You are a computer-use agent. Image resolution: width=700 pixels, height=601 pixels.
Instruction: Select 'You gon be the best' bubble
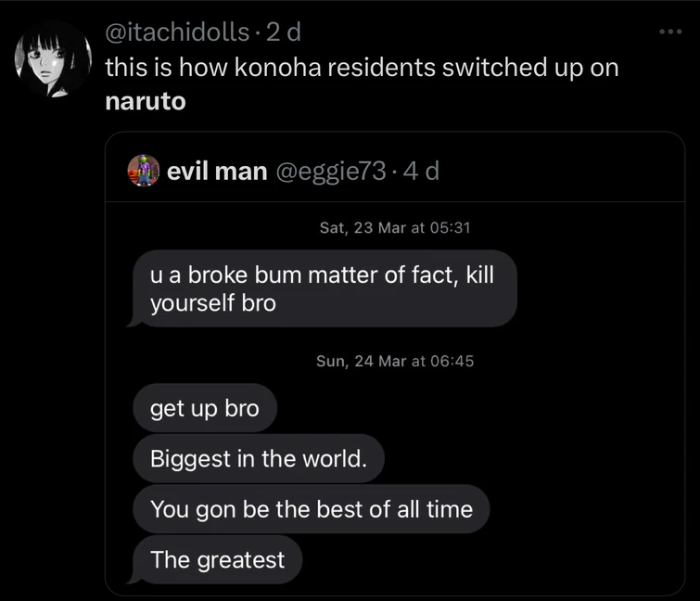point(312,509)
